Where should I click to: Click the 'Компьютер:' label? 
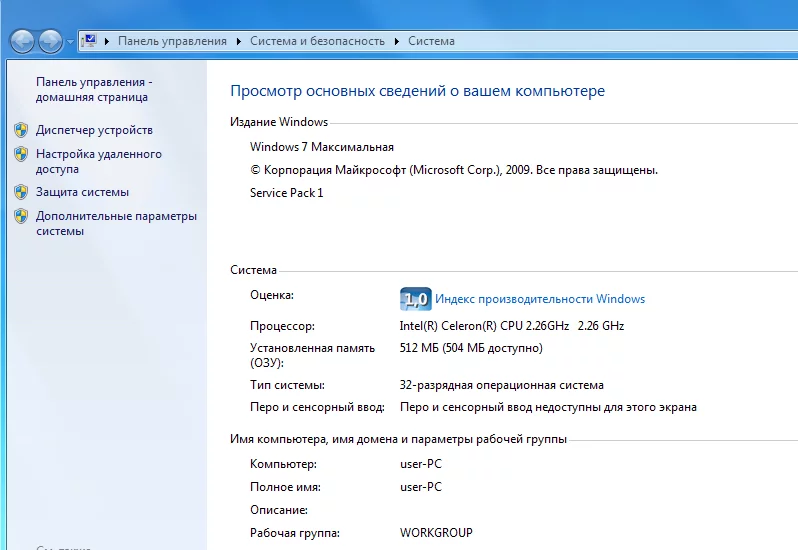[x=283, y=464]
